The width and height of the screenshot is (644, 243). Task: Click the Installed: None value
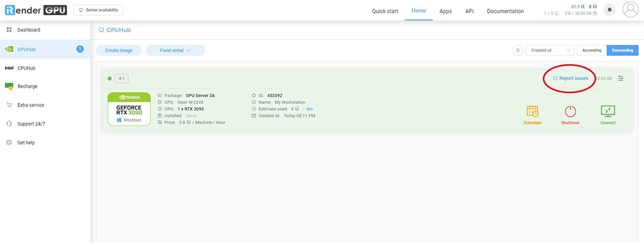tap(191, 116)
